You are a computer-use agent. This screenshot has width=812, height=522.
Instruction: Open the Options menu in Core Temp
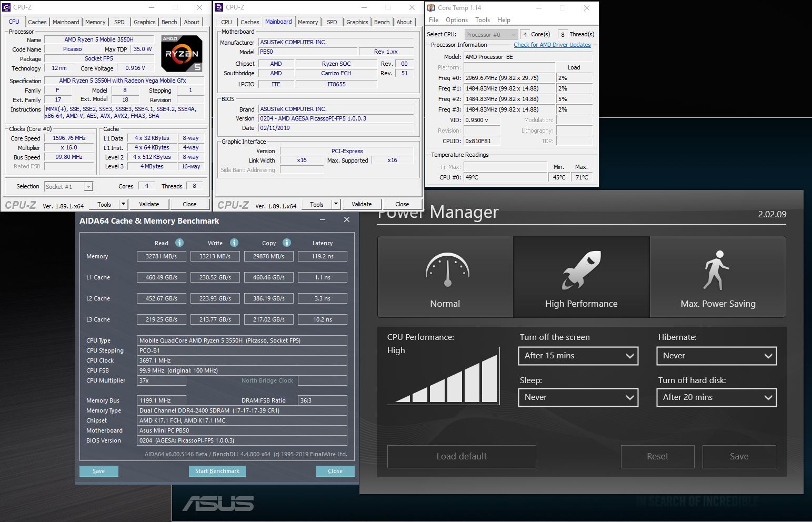456,20
